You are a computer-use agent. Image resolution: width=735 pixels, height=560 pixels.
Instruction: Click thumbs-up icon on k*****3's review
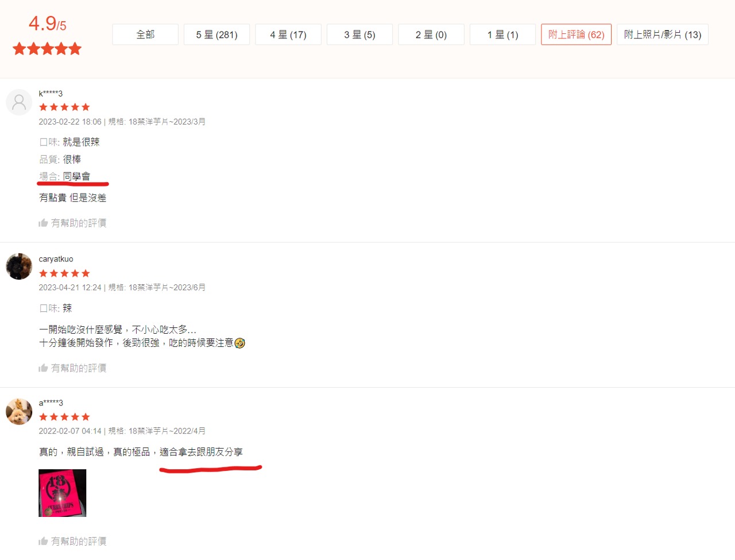pos(43,223)
